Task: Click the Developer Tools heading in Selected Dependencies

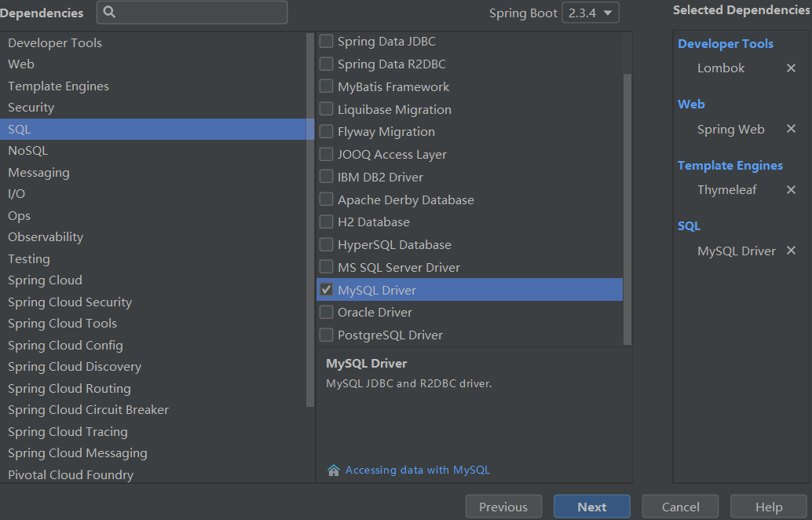Action: (726, 43)
